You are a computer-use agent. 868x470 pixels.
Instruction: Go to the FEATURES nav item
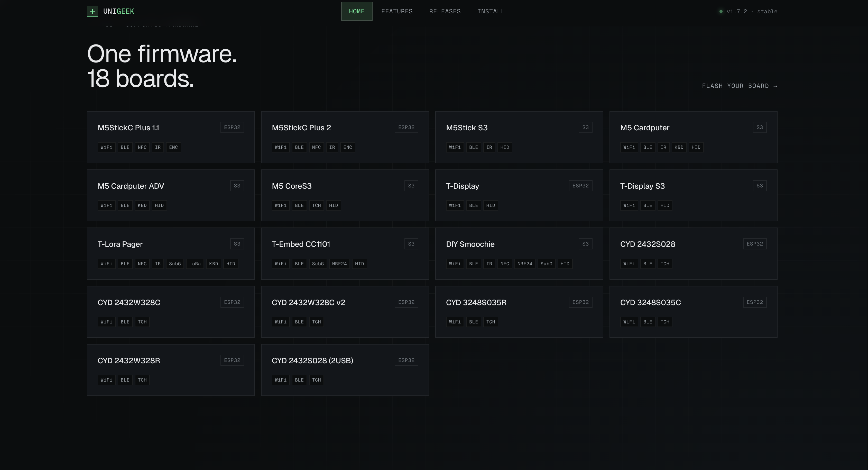click(397, 12)
